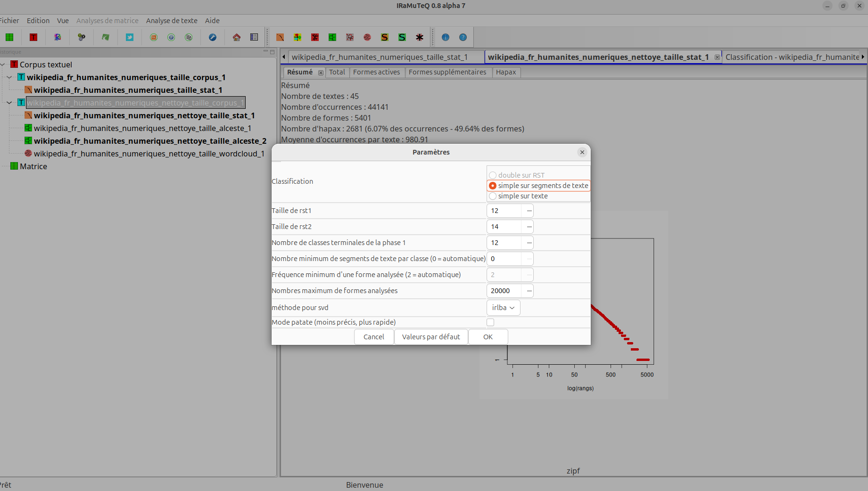Open the 'méthode pour svd' irlba dropdown
The height and width of the screenshot is (491, 868).
504,308
